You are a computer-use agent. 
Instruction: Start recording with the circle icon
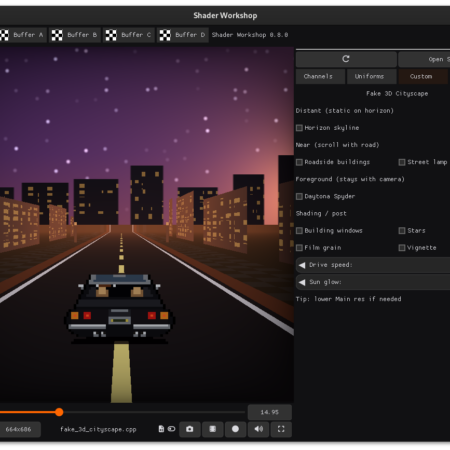235,429
